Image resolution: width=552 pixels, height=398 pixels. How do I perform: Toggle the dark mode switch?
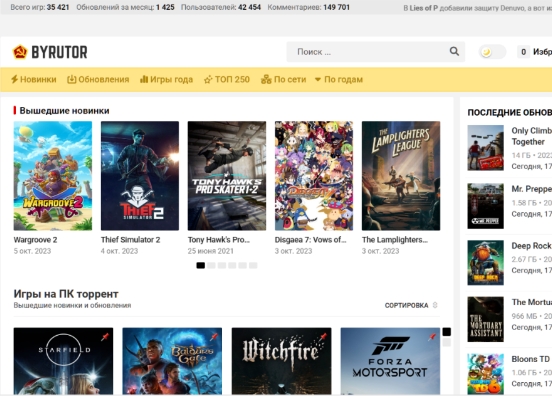point(492,52)
